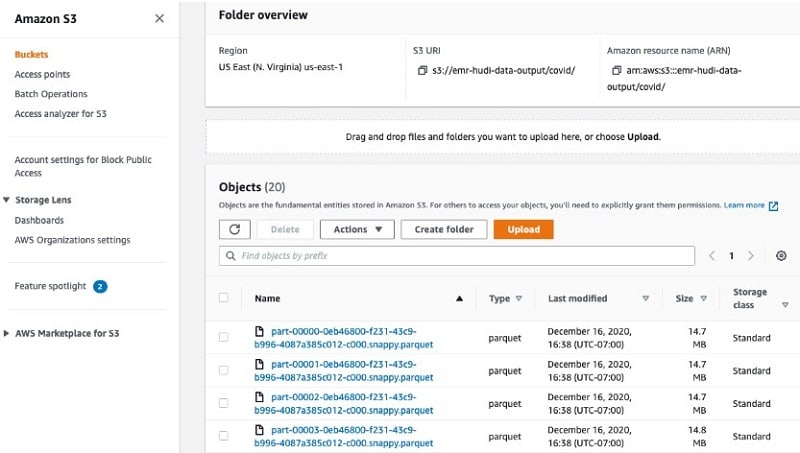Select all objects with header checkbox

223,297
